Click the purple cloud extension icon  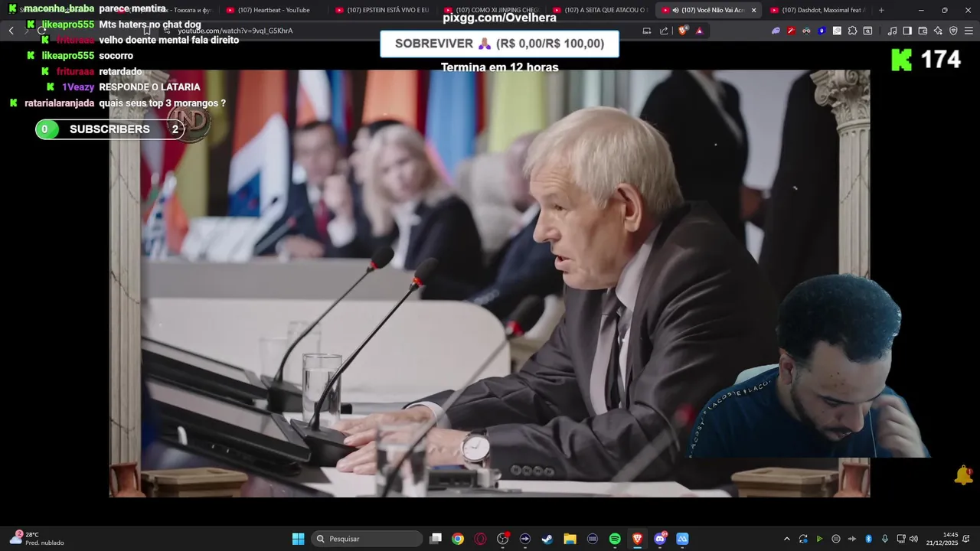(x=776, y=31)
